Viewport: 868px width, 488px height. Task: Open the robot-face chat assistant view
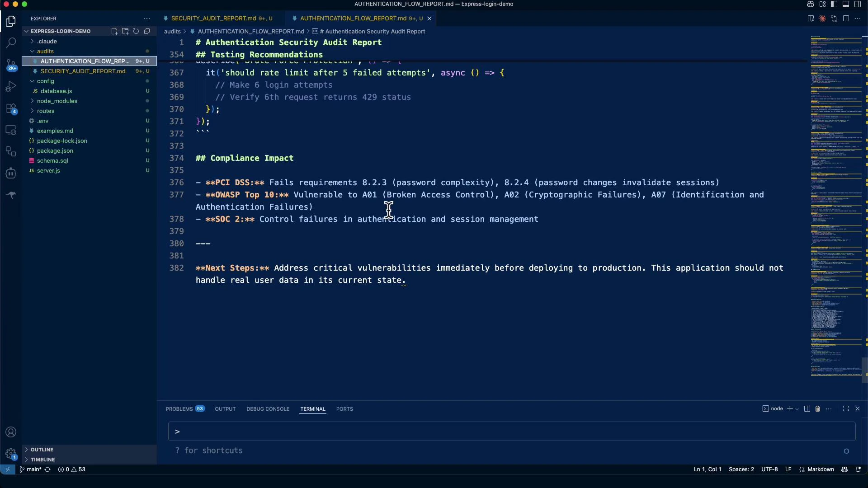(11, 173)
